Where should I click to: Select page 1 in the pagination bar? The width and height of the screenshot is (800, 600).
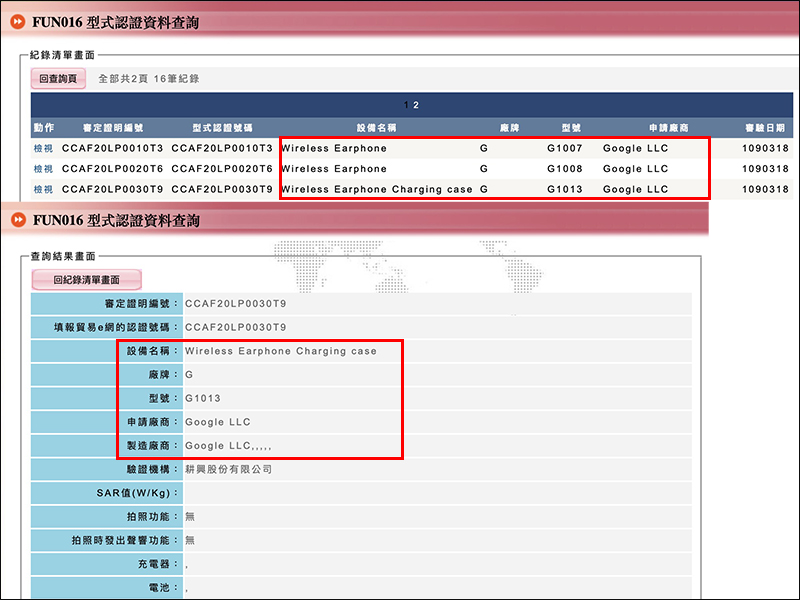point(405,105)
